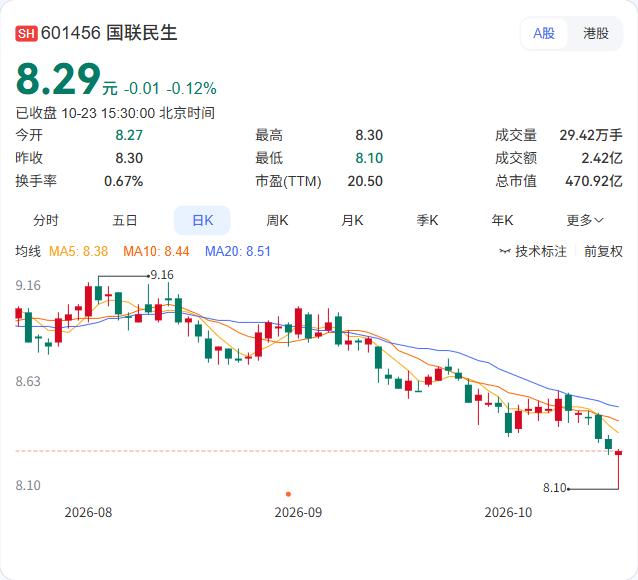Image resolution: width=638 pixels, height=580 pixels.
Task: Click the 技术标注 indicator icon
Action: pyautogui.click(x=505, y=251)
